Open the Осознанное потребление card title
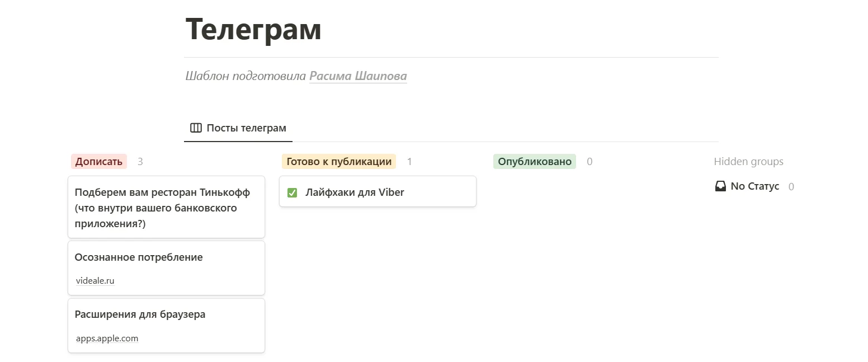 click(x=139, y=257)
